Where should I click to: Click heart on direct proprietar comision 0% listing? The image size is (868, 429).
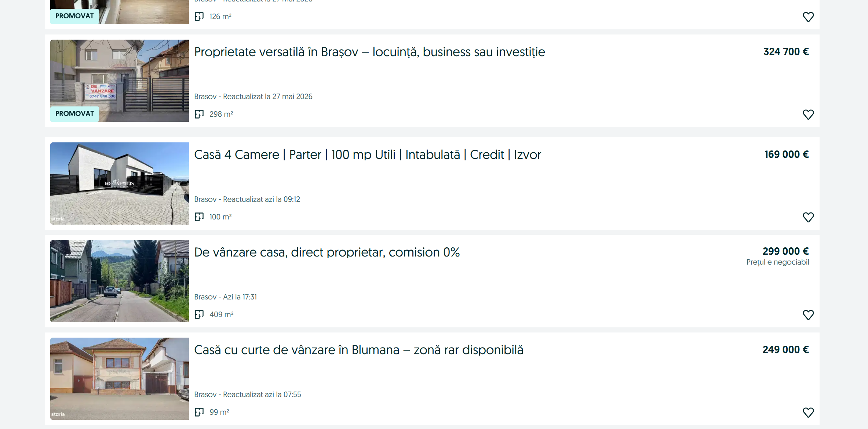click(x=808, y=315)
